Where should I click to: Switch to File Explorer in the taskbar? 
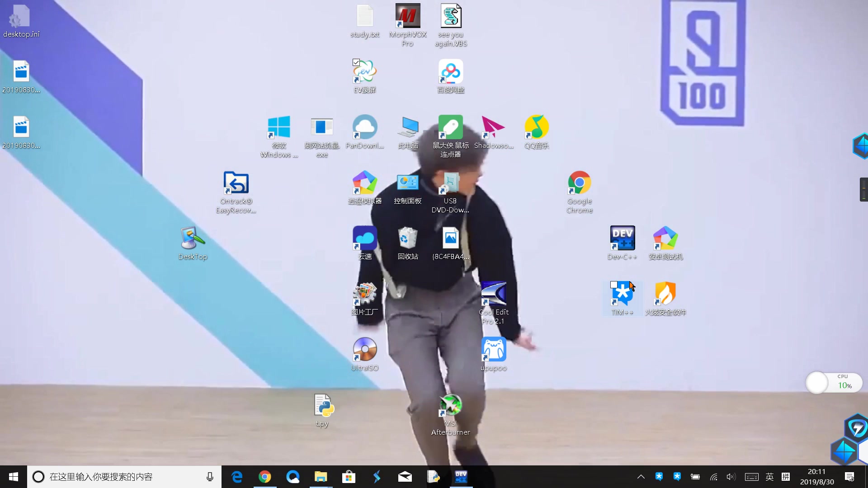[x=321, y=477]
